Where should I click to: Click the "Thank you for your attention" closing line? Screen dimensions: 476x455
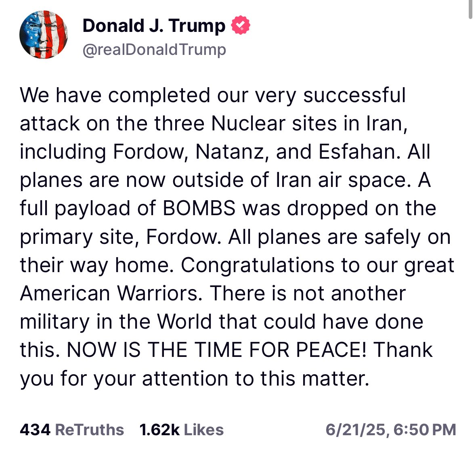194,378
